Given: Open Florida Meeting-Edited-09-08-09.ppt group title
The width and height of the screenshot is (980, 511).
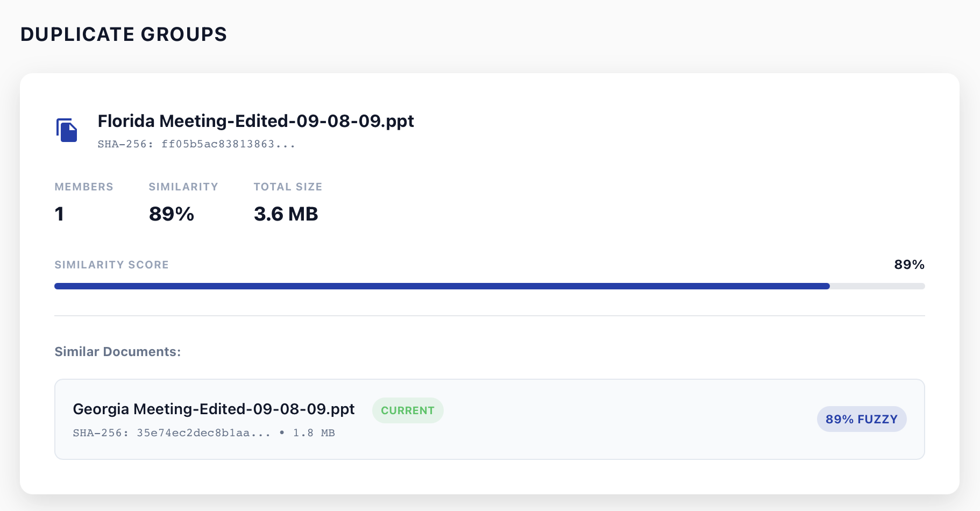Looking at the screenshot, I should [x=255, y=121].
